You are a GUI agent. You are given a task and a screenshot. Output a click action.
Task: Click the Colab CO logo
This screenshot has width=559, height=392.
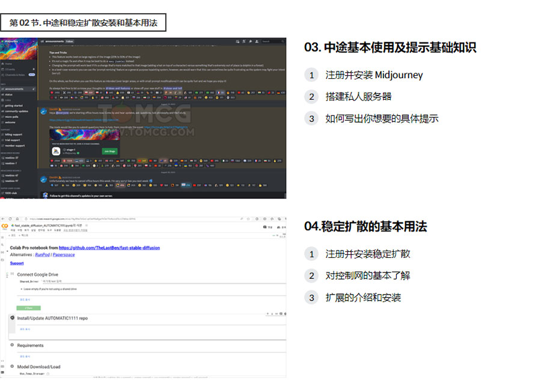tap(5, 227)
